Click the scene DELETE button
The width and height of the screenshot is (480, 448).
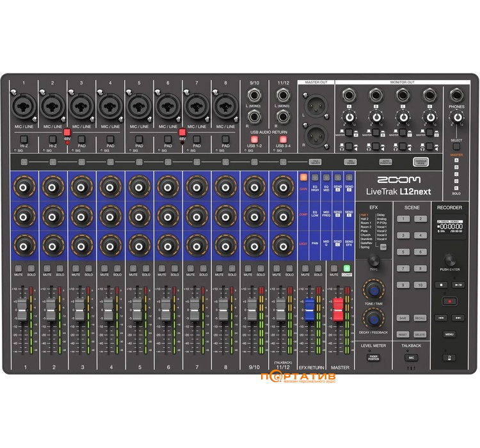click(420, 335)
